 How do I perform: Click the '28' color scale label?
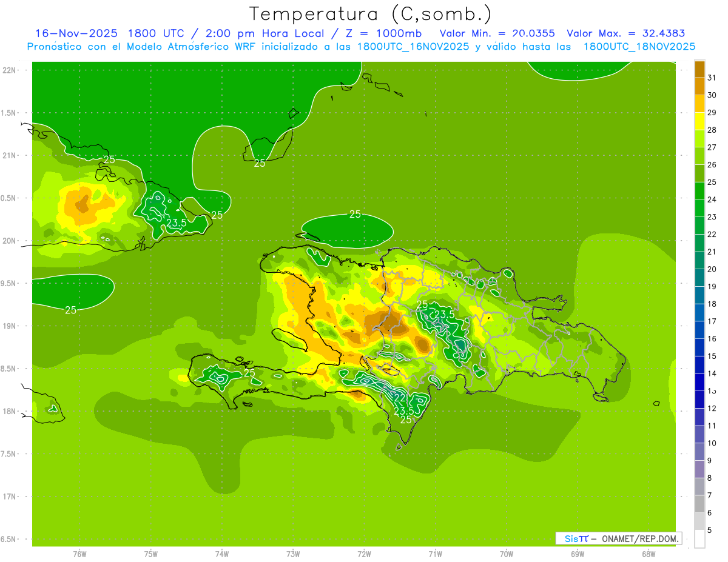click(x=712, y=130)
